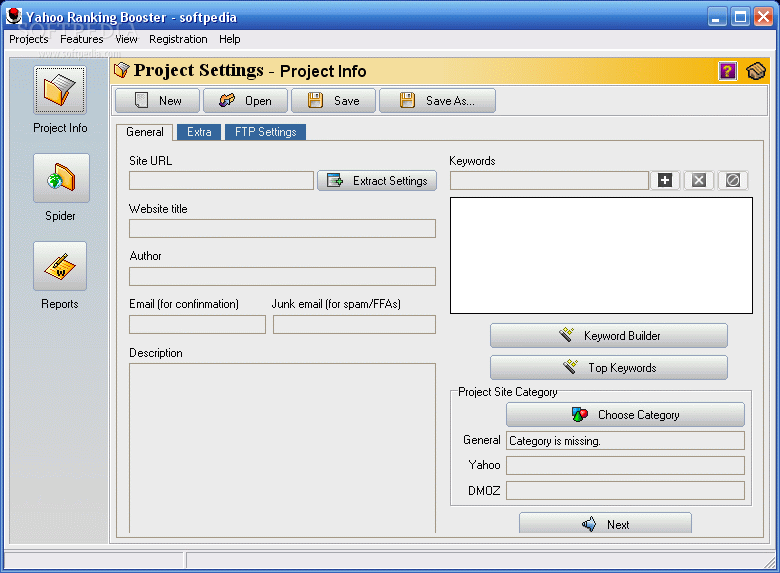The width and height of the screenshot is (780, 573).
Task: Open the Features menu
Action: pos(82,39)
